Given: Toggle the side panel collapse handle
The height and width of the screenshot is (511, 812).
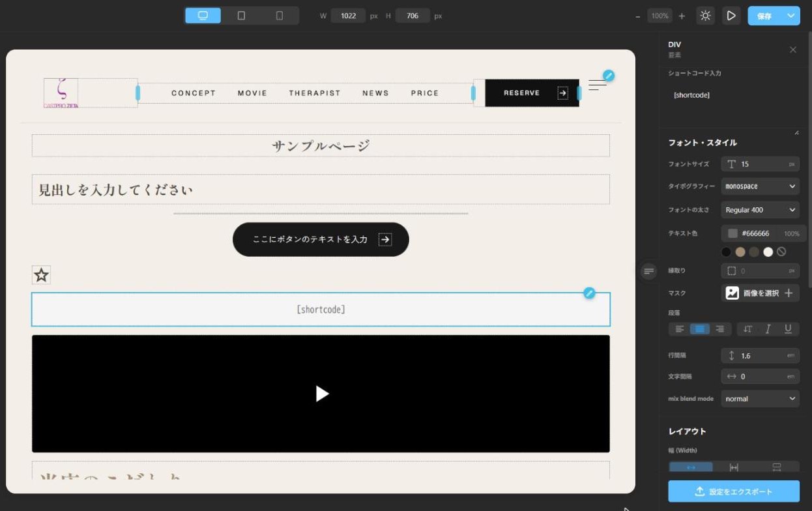Looking at the screenshot, I should tap(648, 271).
